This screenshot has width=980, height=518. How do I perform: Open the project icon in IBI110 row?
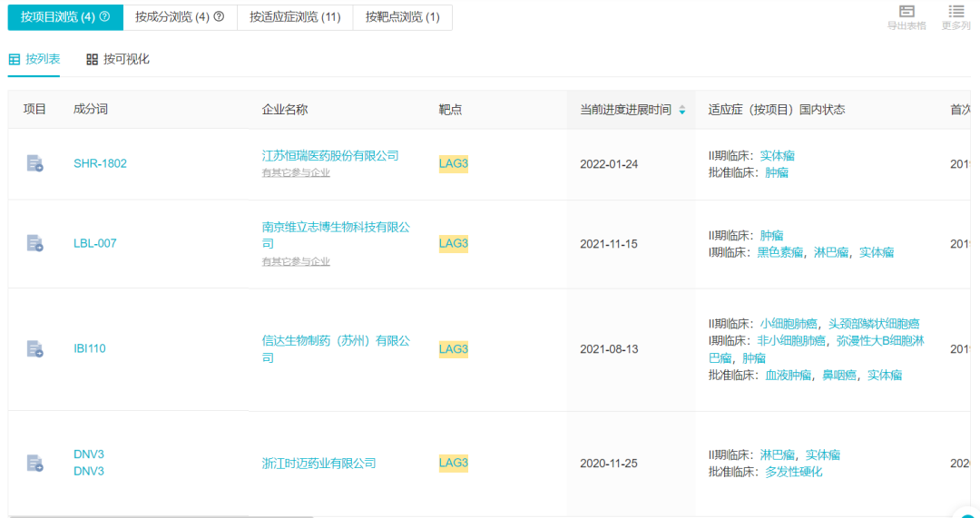(34, 348)
